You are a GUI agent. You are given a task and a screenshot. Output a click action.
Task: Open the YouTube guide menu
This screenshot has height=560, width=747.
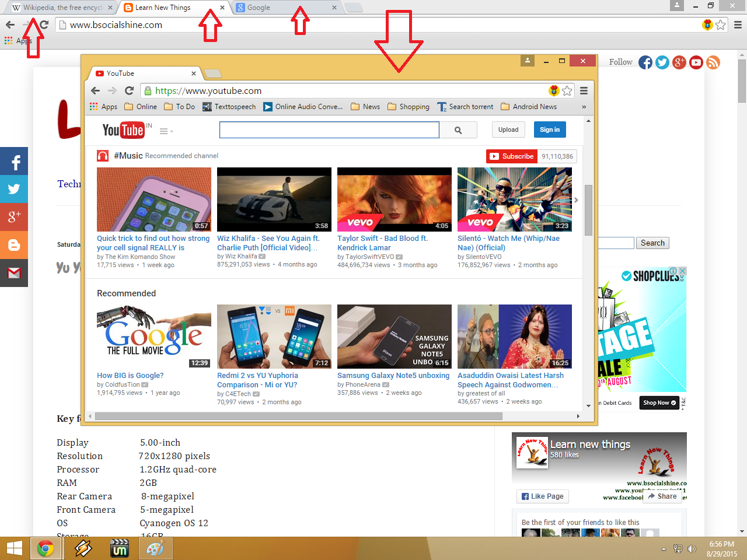pos(166,131)
